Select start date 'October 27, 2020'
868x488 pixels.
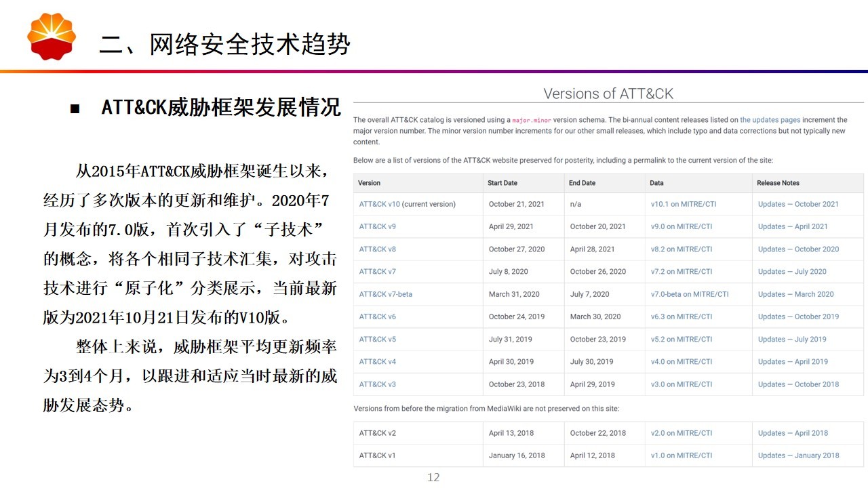[517, 249]
